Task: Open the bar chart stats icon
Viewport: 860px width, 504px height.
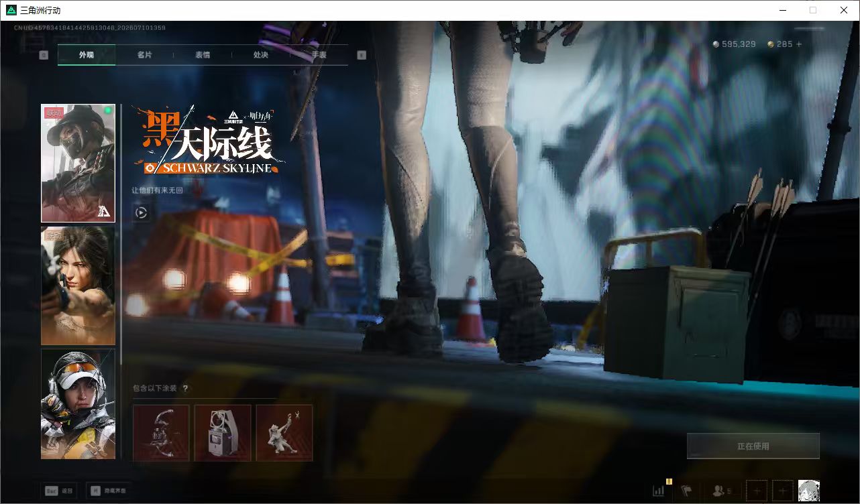Action: 659,491
